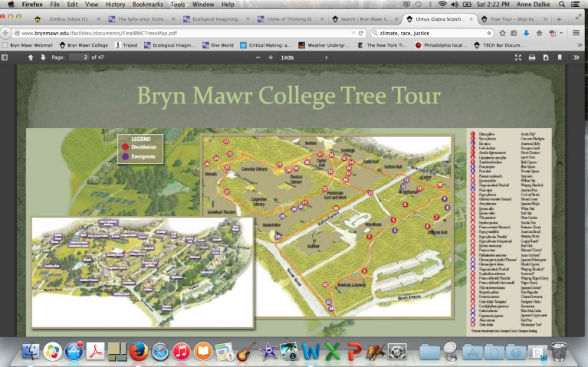Switch to The Sylla-ship tab

pyautogui.click(x=142, y=18)
